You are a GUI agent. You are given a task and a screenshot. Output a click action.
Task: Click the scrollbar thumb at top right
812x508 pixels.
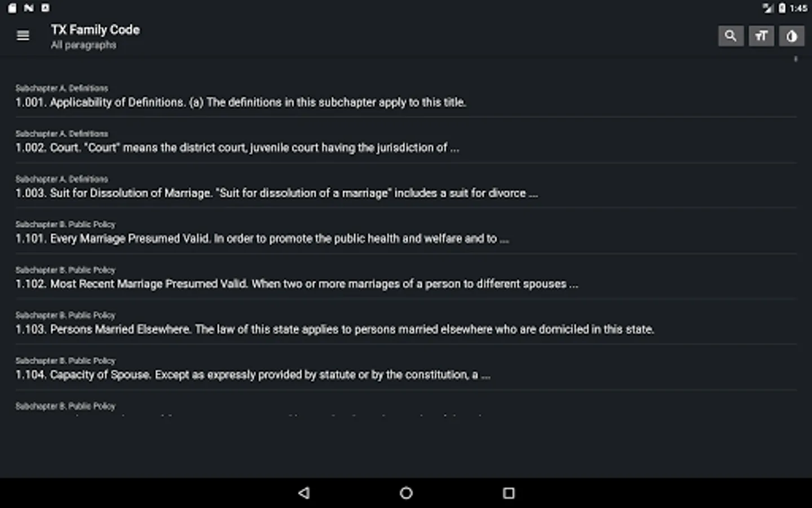(796, 59)
